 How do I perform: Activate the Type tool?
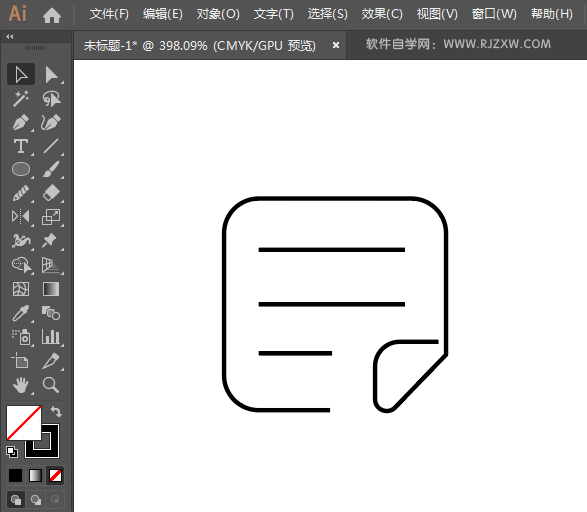click(21, 146)
